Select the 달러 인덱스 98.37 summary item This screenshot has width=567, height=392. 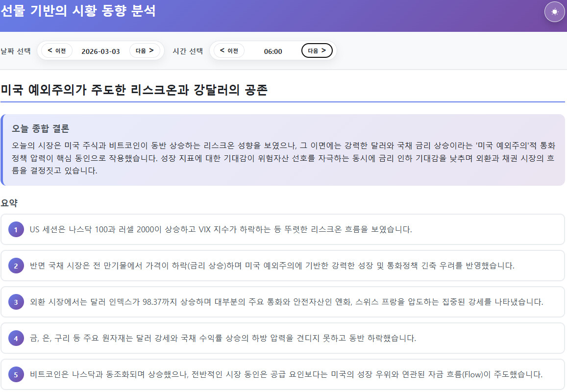286,302
